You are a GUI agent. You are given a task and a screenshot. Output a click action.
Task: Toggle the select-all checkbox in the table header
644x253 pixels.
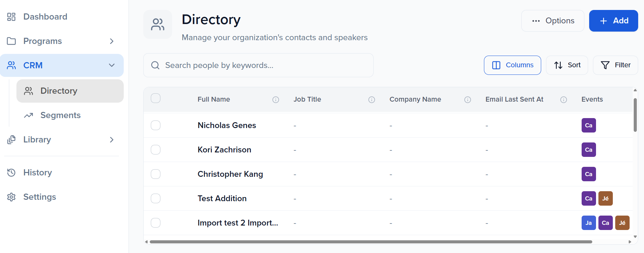pyautogui.click(x=156, y=99)
